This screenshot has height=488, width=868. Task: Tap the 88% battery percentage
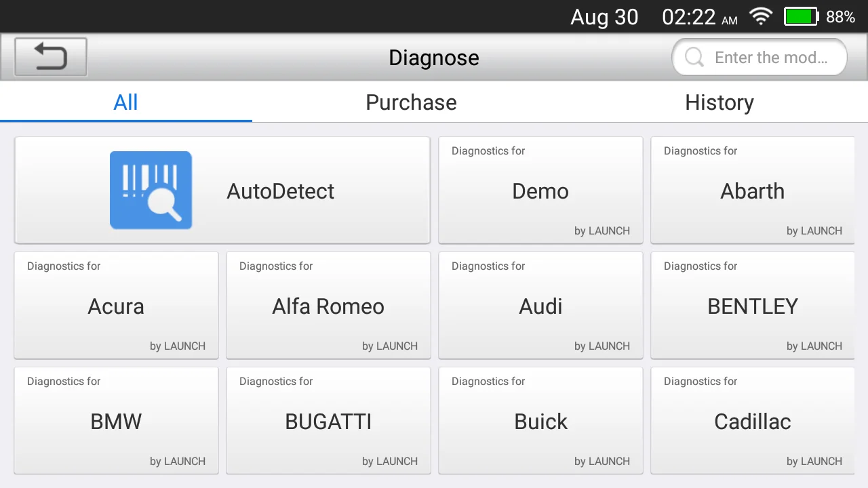pos(841,17)
